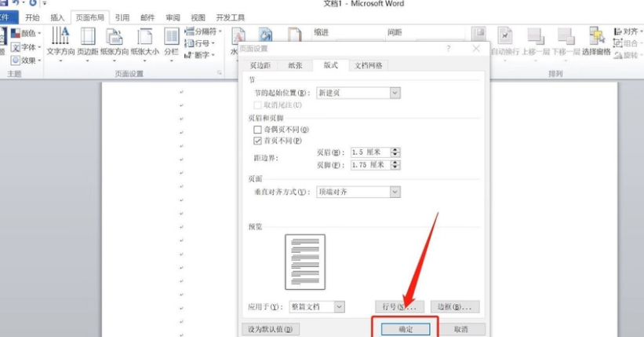Open the ribbon Line Numbers (行号) menu
The image size is (644, 337).
pos(199,42)
